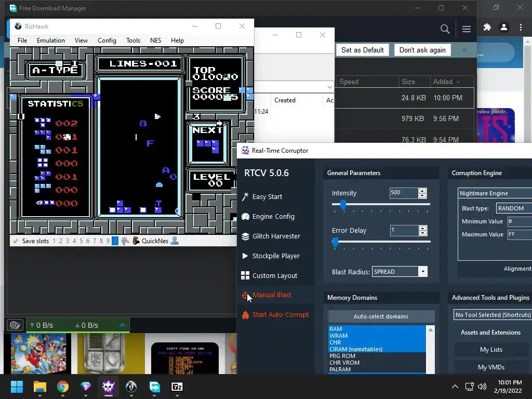This screenshot has height=399, width=532.
Task: Click the grey controller icon beside save slots
Action: click(125, 241)
